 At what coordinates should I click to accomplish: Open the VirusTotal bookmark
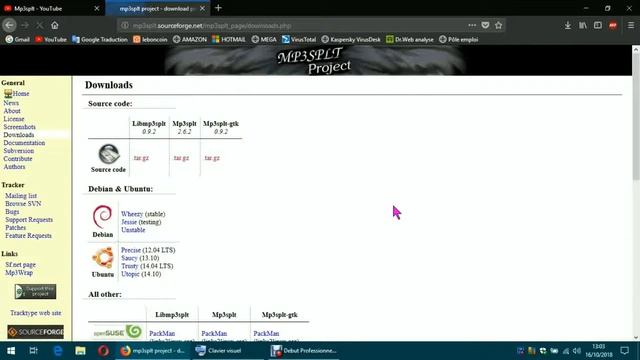[299, 40]
